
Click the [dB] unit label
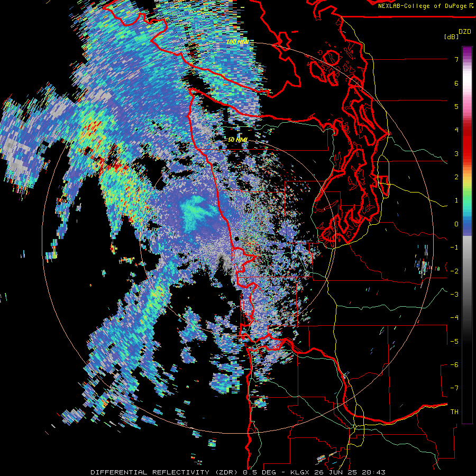[x=451, y=36]
